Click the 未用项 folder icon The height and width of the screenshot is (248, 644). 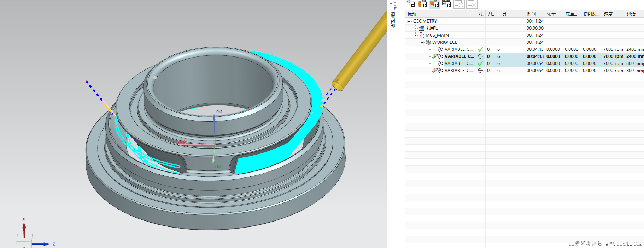[421, 28]
